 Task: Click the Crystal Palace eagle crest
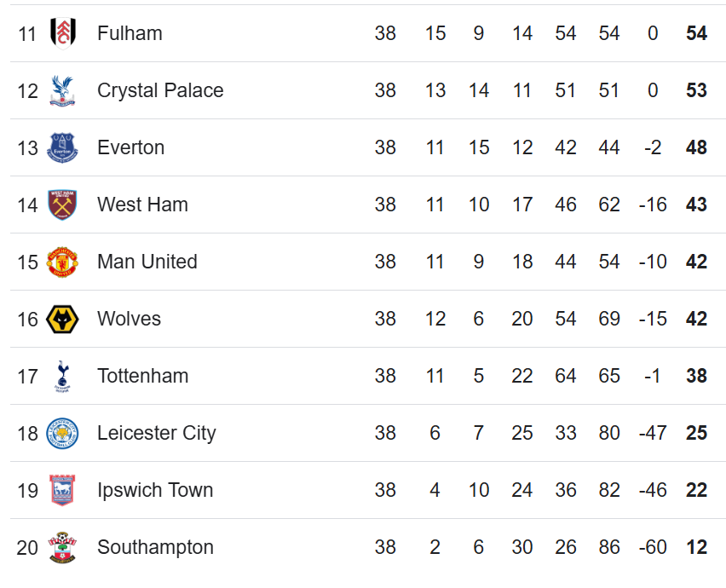coord(62,90)
